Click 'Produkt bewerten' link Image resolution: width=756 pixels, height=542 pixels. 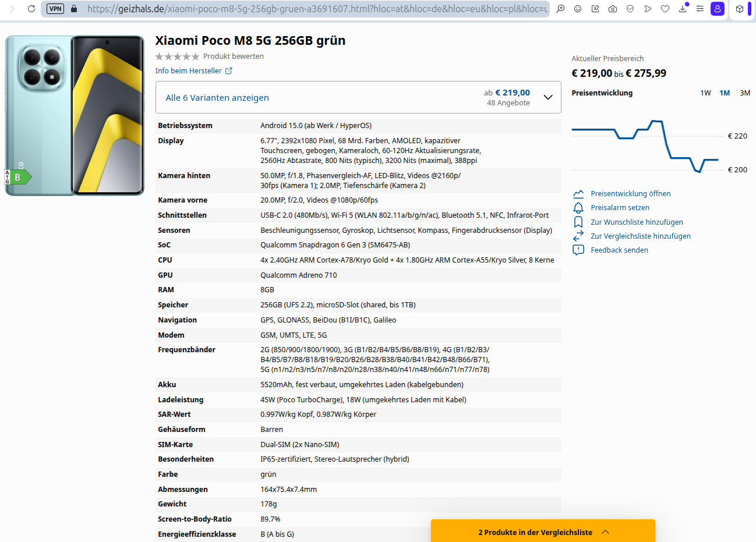(233, 56)
